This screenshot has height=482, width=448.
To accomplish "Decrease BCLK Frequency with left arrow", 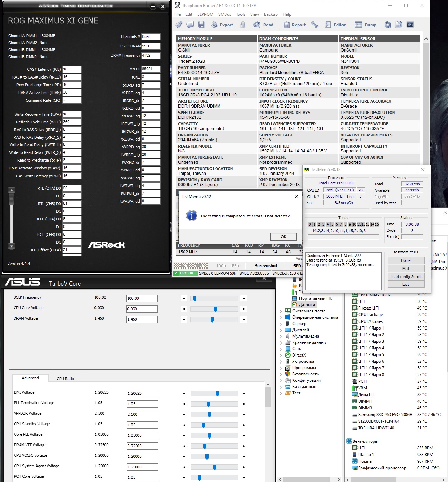I will [184, 298].
